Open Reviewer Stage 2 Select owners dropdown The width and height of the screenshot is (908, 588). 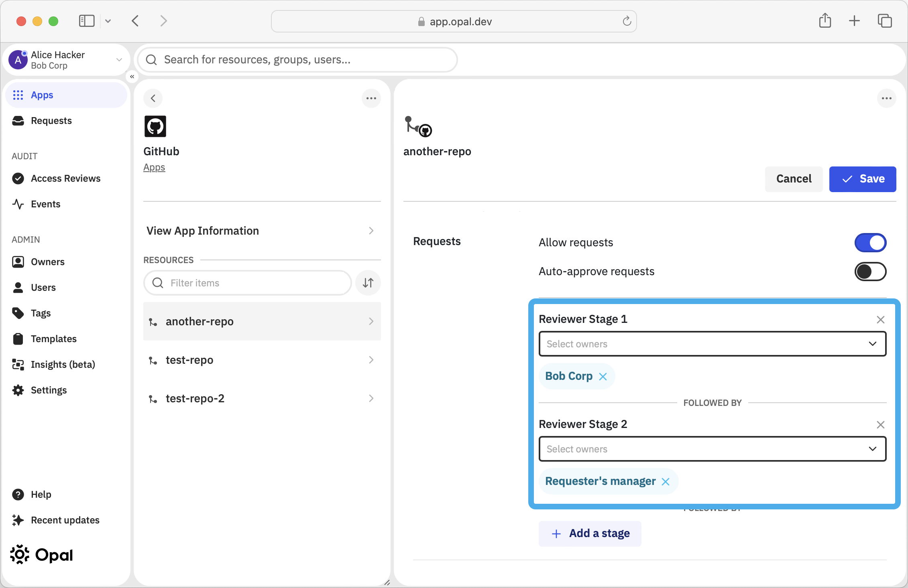pyautogui.click(x=713, y=449)
